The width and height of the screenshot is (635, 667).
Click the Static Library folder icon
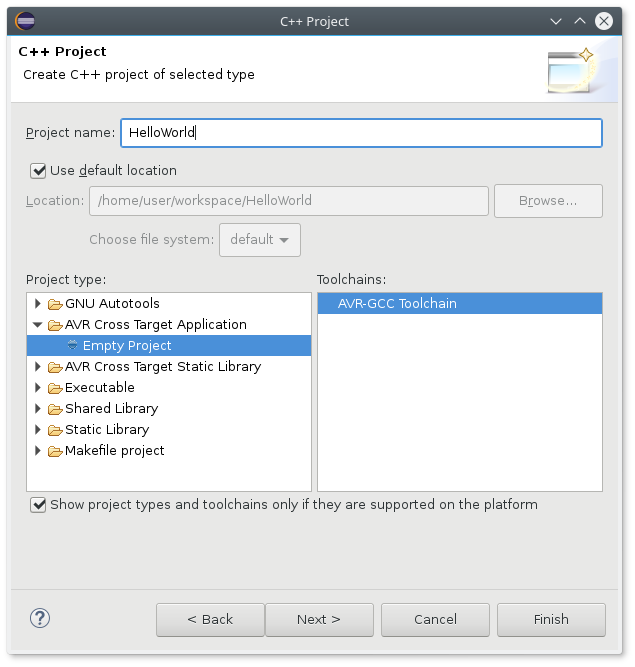coord(55,430)
